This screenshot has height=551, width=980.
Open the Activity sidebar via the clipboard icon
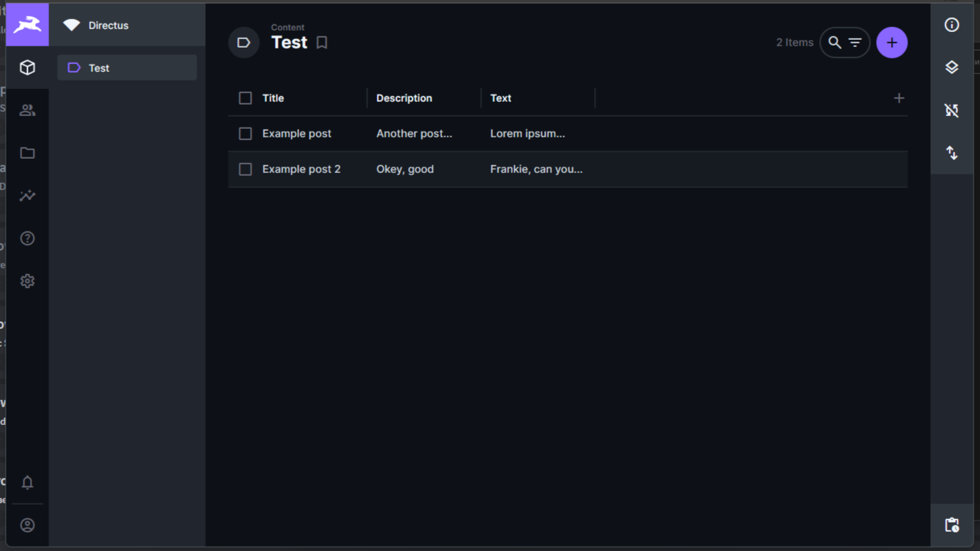click(x=952, y=525)
